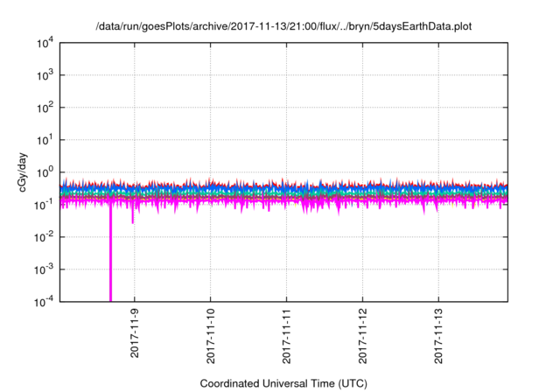This screenshot has height=392, width=560.
Task: Click the short magenta dip near 2017-11-9
Action: (133, 214)
